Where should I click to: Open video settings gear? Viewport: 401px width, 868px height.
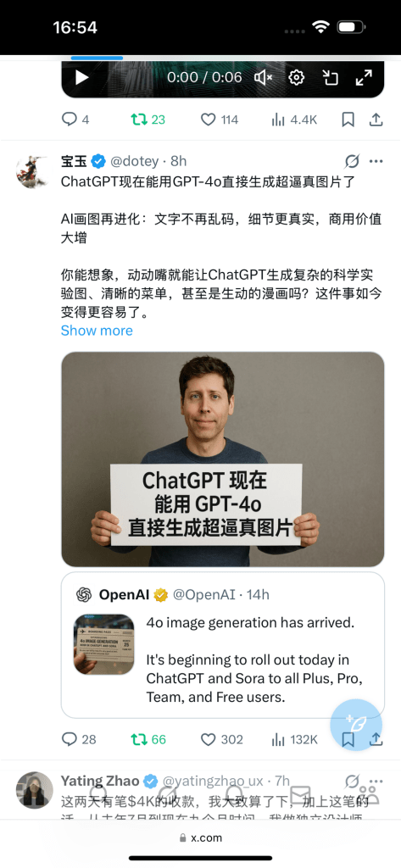click(x=297, y=77)
